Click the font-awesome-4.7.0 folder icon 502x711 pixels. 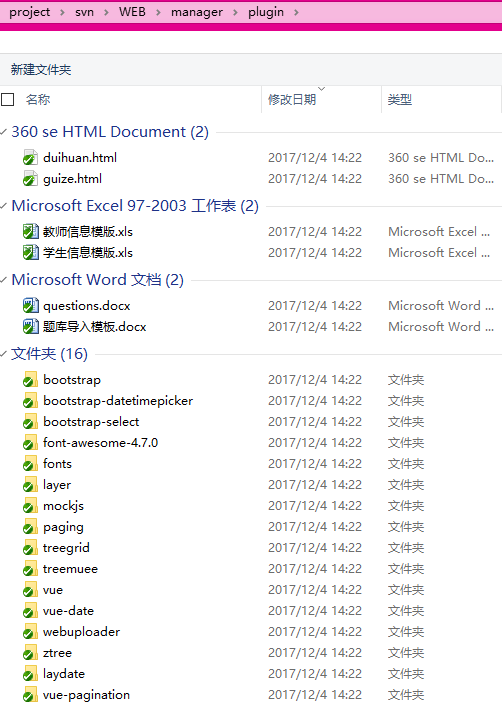[30, 443]
